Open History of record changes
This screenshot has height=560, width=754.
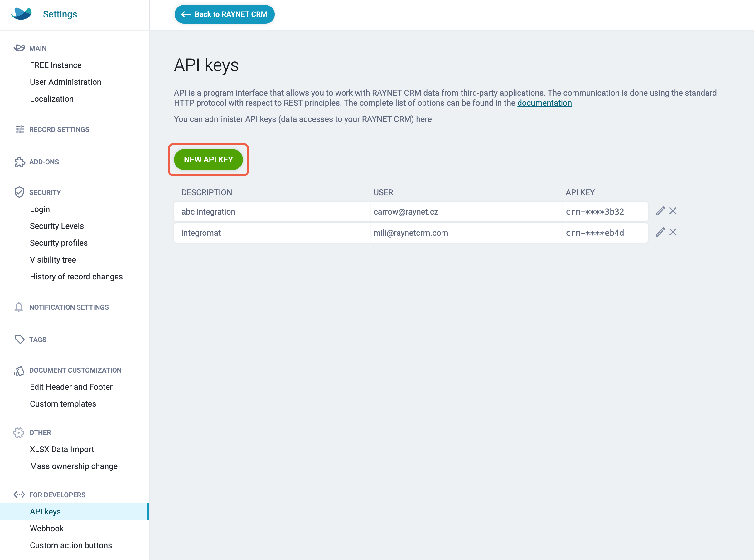click(x=76, y=277)
